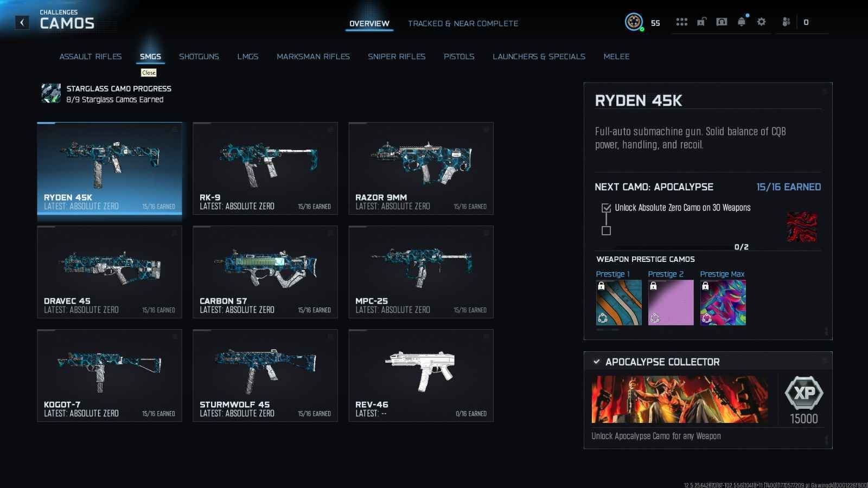Click the 15000 XP reward badge
Screen dimensions: 868x488
point(804,393)
